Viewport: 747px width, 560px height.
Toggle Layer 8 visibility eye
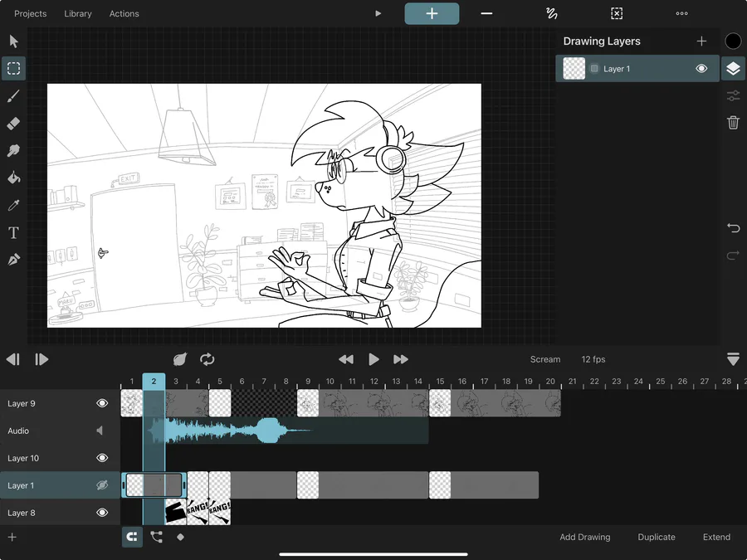[x=102, y=513]
